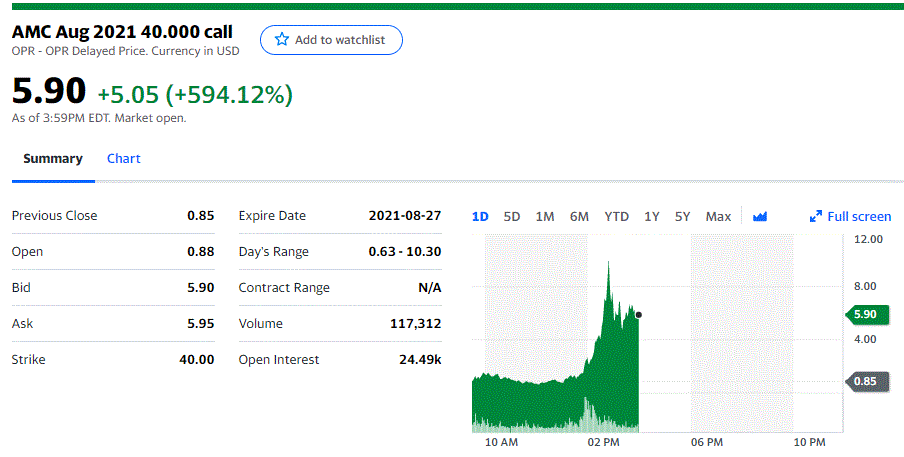Click the Ask value 5.95
904x457 pixels.
tap(201, 324)
